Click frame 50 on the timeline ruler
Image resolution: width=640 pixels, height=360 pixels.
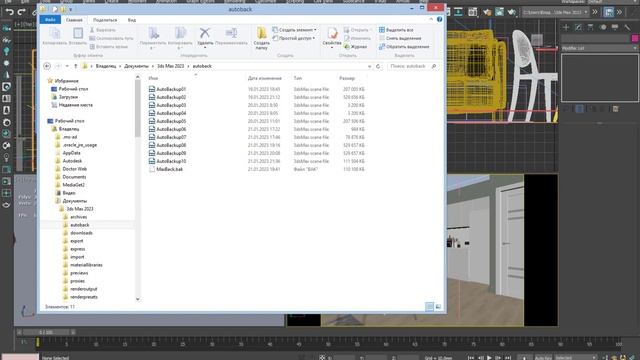328,344
